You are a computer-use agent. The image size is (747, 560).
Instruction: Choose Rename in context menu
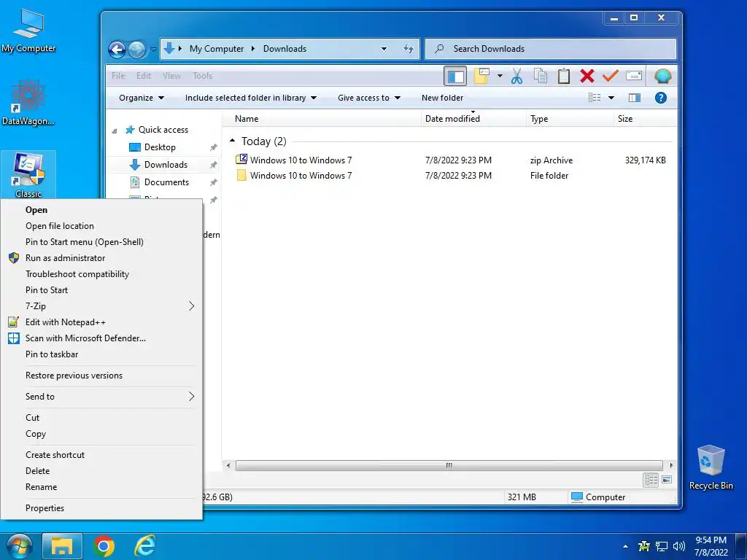point(101,487)
